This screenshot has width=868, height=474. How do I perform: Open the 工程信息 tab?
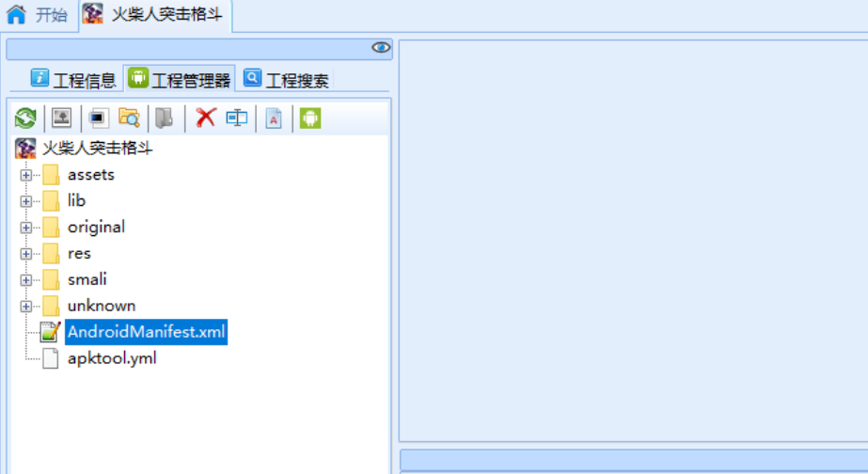tap(73, 80)
